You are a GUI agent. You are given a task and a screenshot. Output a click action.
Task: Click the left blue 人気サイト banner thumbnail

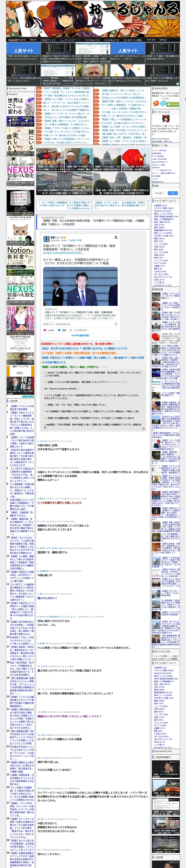pyautogui.click(x=23, y=53)
